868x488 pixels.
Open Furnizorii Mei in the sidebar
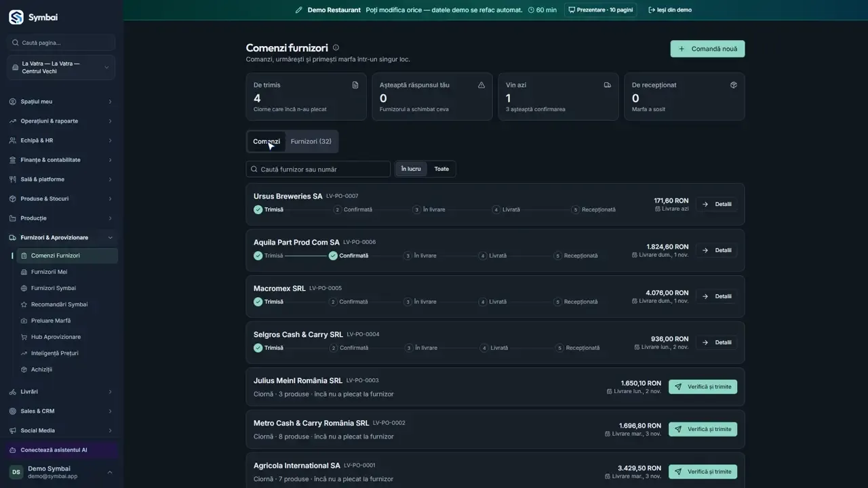(x=66, y=272)
